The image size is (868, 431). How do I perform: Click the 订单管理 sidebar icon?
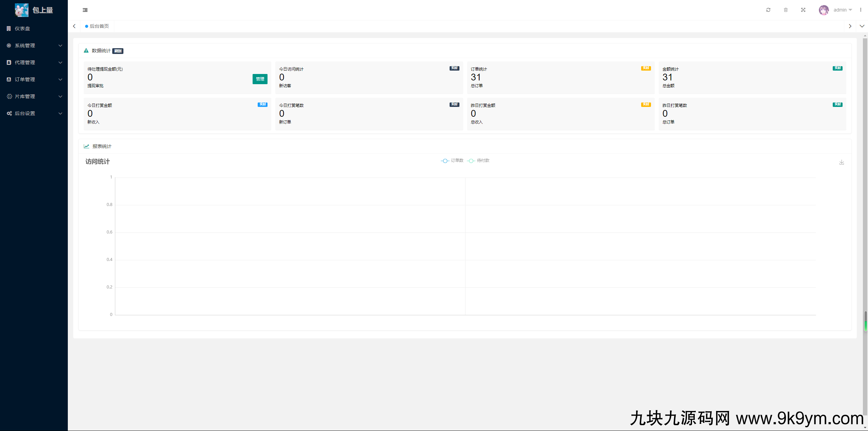click(x=9, y=79)
